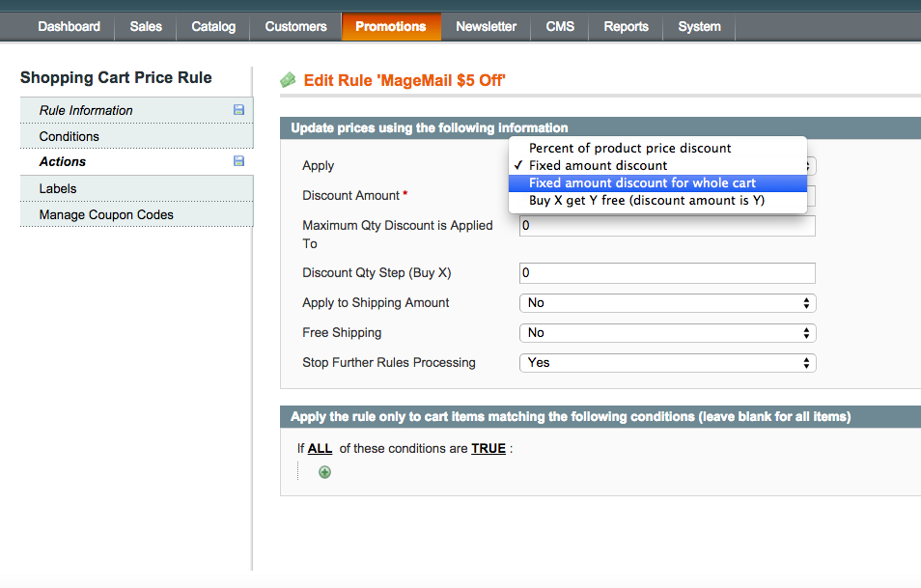The height and width of the screenshot is (588, 921).
Task: Click the green tag icon by Edit Rule
Action: [288, 81]
